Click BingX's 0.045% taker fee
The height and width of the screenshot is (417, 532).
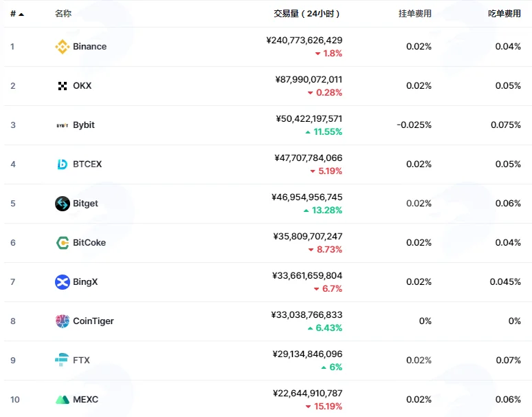coord(505,282)
